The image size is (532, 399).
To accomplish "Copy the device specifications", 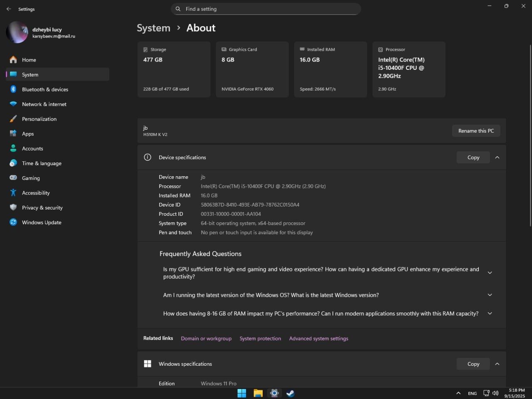I will pyautogui.click(x=473, y=157).
